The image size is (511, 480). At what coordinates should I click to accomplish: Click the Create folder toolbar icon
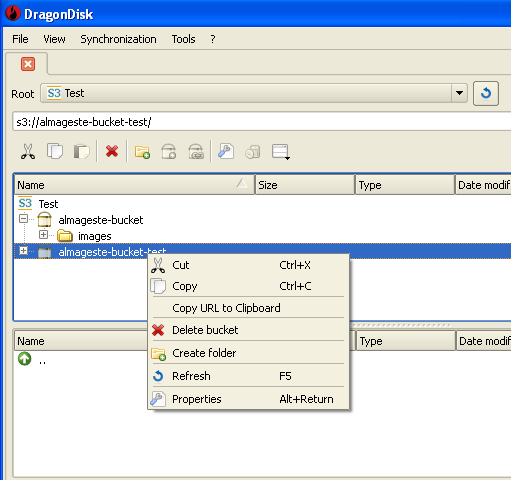point(142,152)
